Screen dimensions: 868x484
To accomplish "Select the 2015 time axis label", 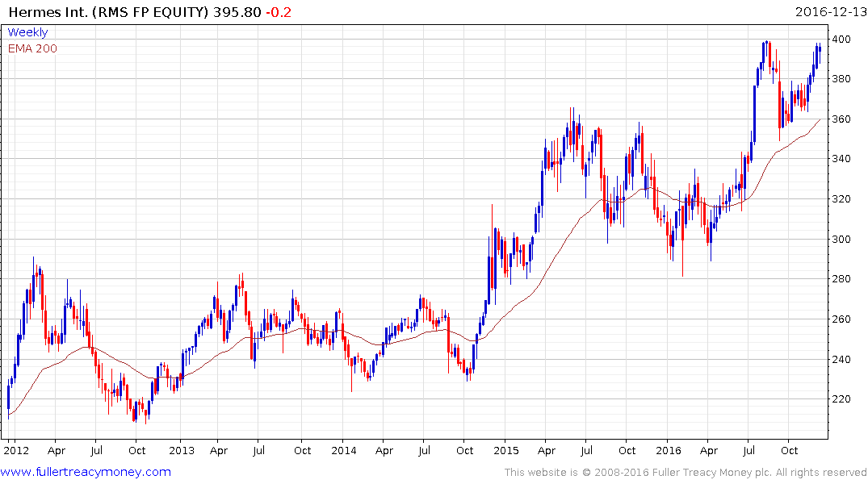I will [506, 450].
